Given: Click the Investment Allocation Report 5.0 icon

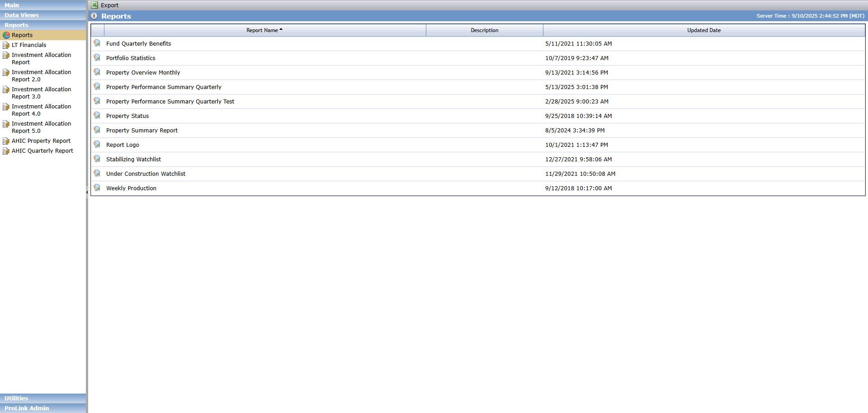Looking at the screenshot, I should pyautogui.click(x=6, y=124).
